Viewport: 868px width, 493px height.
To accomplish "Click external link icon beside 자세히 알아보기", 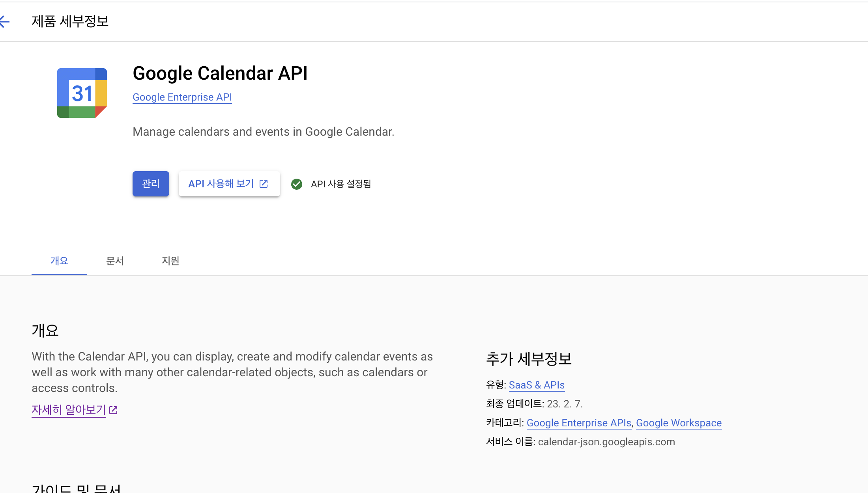I will coord(113,410).
